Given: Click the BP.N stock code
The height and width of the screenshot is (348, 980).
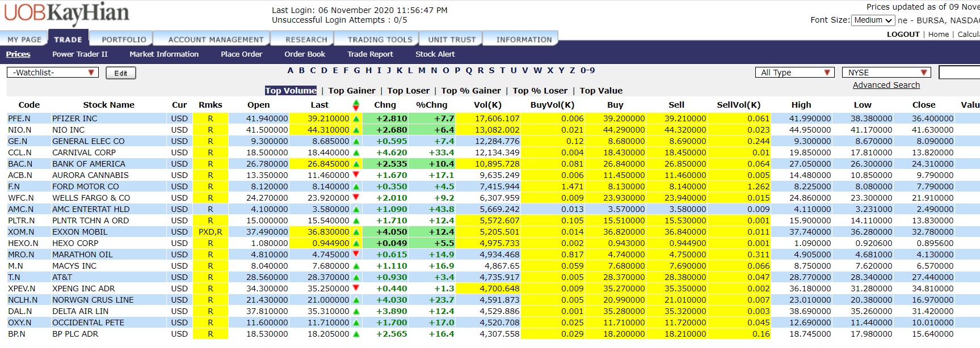Looking at the screenshot, I should 17,334.
